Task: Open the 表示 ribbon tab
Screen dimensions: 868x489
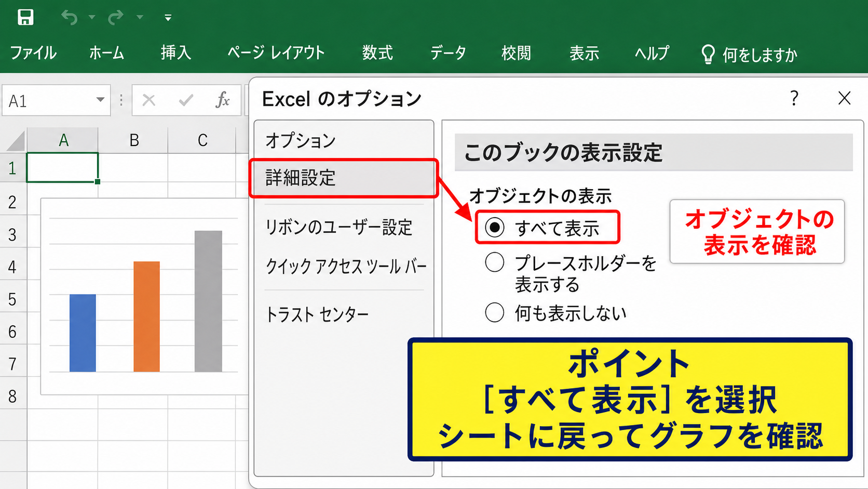Action: tap(584, 52)
